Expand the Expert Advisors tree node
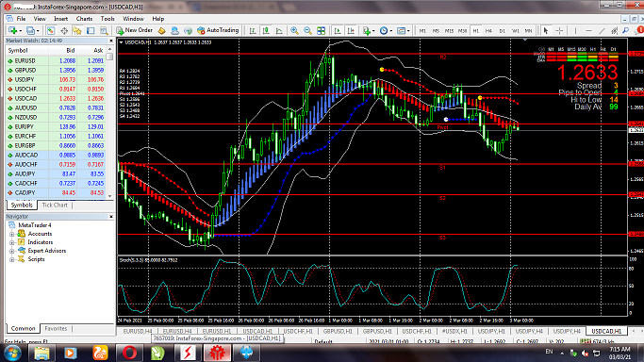The image size is (644, 362). (12, 251)
